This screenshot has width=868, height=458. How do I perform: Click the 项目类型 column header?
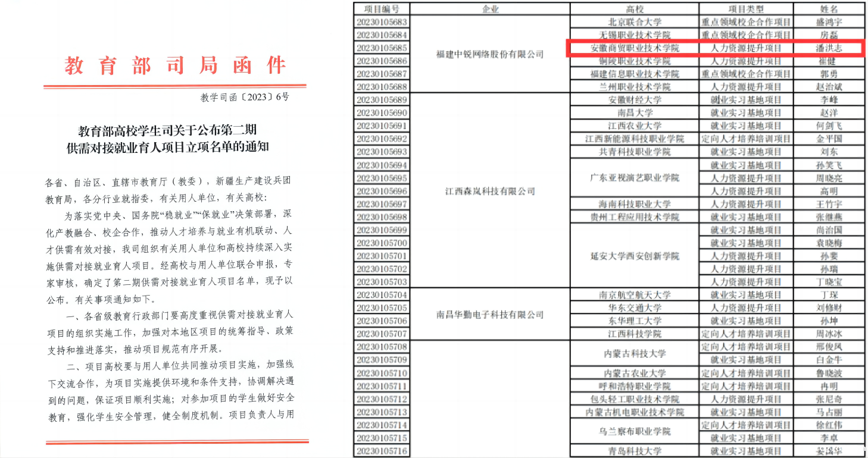pyautogui.click(x=746, y=9)
